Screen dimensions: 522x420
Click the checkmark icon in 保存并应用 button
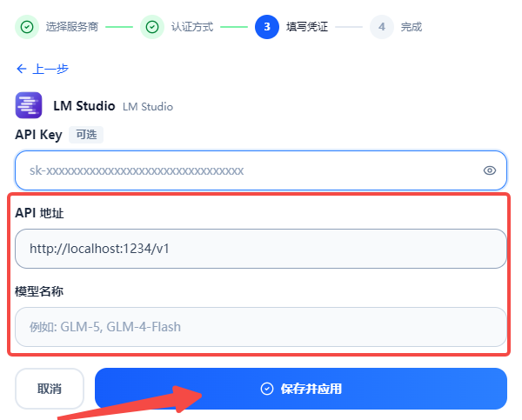pos(267,389)
